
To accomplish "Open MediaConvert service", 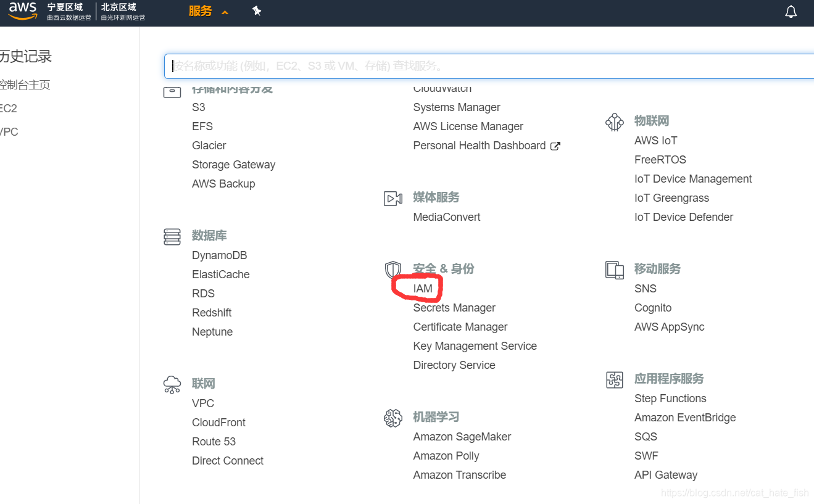I will click(447, 217).
